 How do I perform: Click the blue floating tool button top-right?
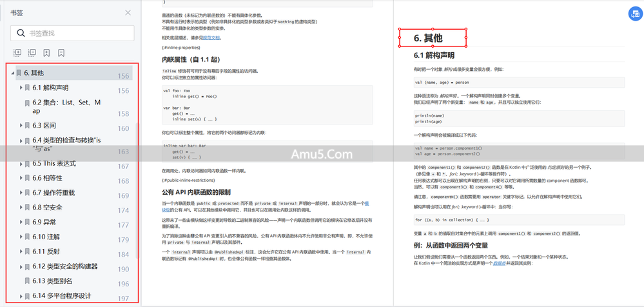coord(634,13)
